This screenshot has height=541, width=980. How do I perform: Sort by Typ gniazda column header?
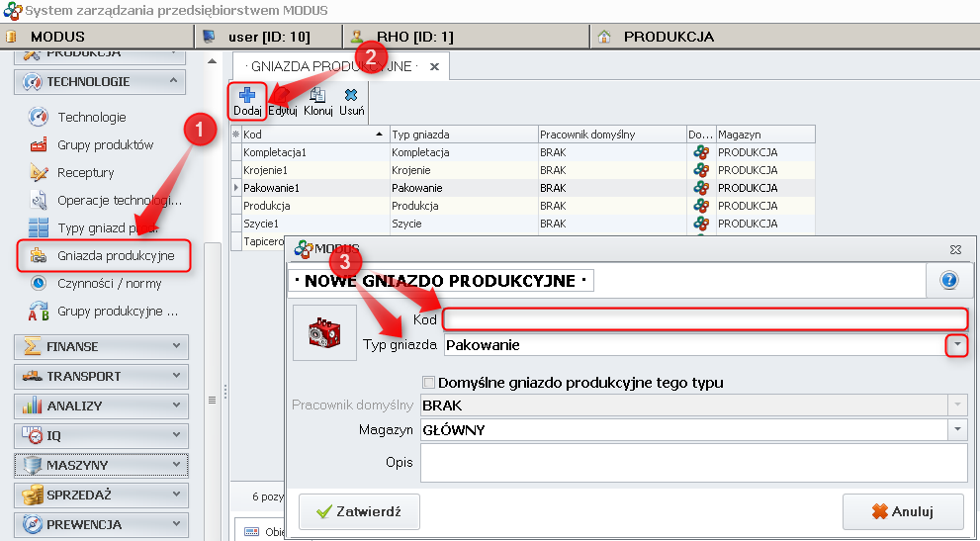[x=464, y=135]
